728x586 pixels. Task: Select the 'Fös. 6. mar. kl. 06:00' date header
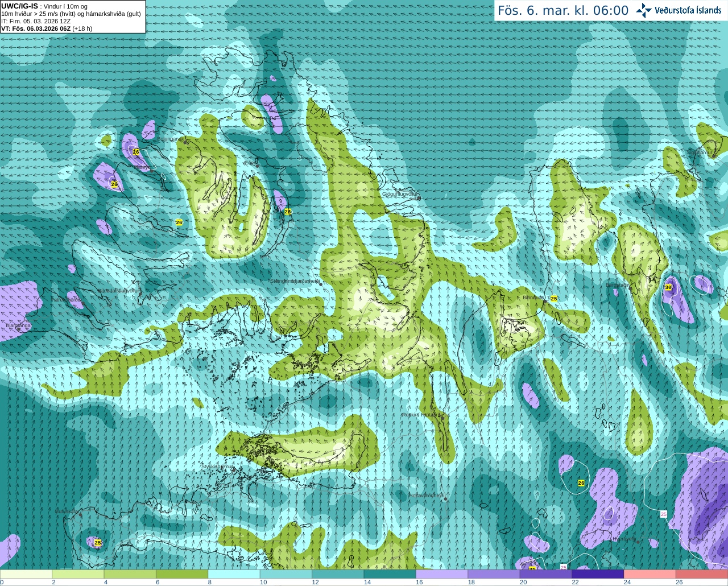pos(563,11)
